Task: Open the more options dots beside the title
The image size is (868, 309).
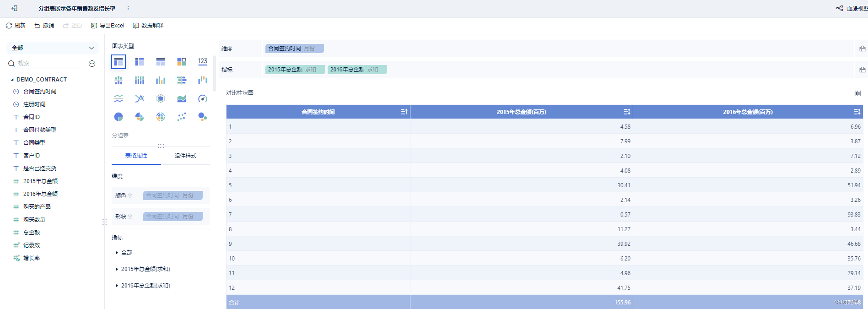Action: pos(128,8)
